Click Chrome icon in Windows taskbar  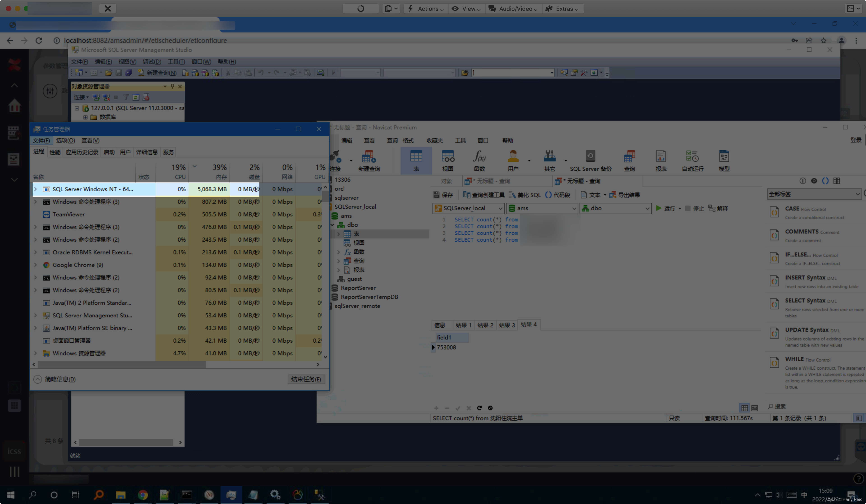(143, 495)
